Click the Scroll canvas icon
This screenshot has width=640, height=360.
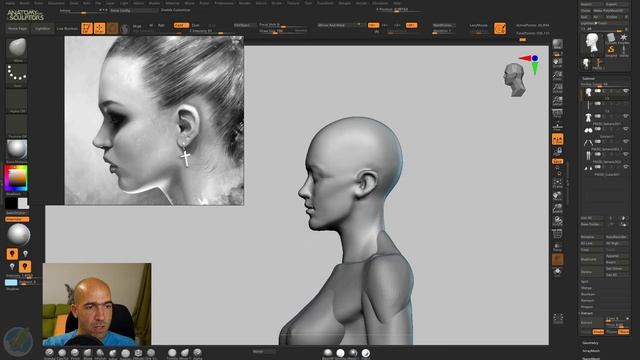tap(558, 62)
